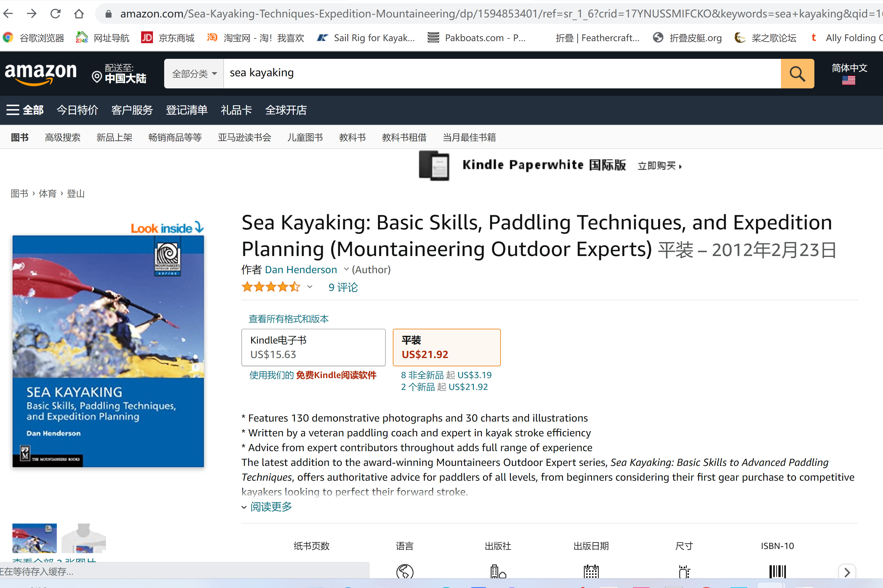Screen dimensions: 883x588
Task: Click 立即购买 in Kindle banner
Action: (x=660, y=166)
